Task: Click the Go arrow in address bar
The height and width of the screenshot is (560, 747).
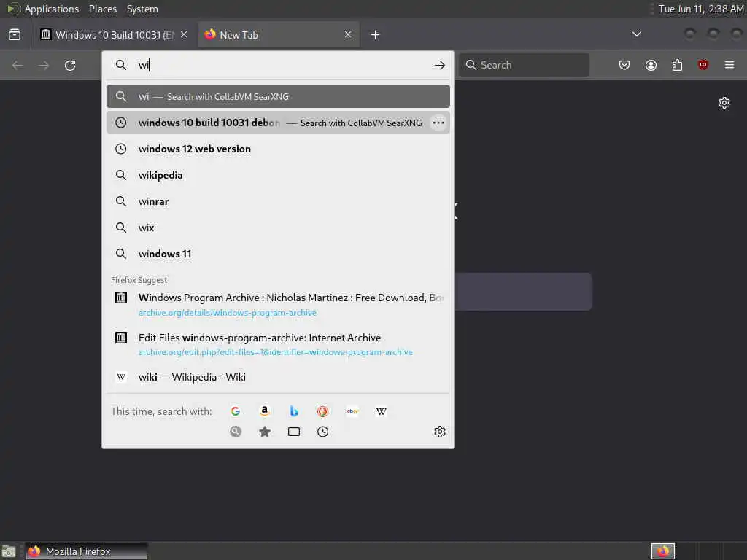Action: (440, 65)
